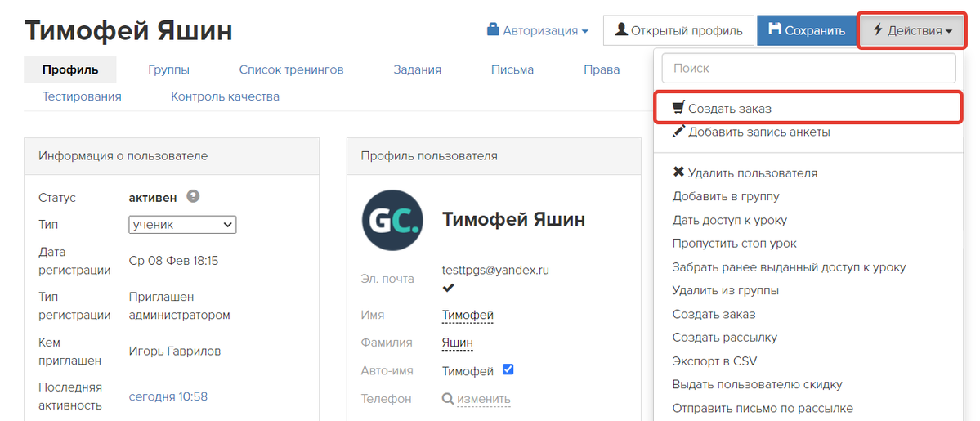
Task: Open the сегодня 10:58 activity link
Action: [x=168, y=396]
